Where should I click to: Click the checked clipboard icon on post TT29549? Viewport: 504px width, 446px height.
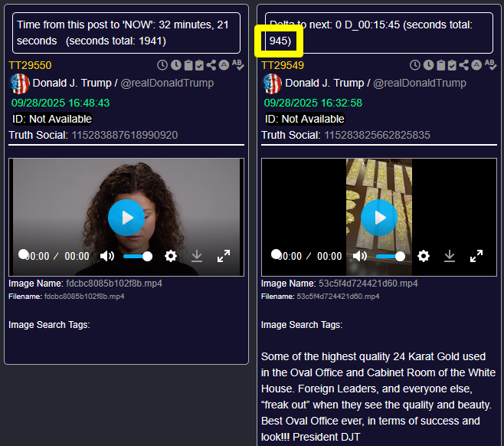pyautogui.click(x=453, y=65)
